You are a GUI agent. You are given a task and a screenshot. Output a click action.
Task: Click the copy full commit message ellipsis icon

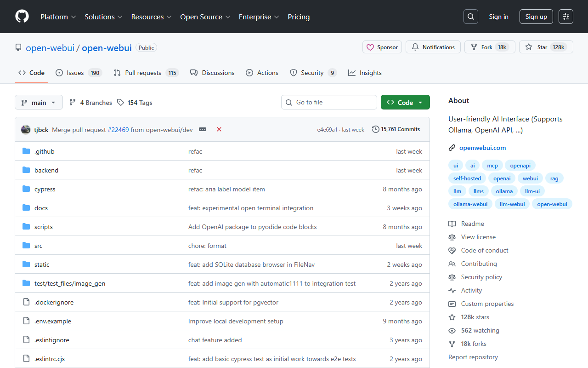[202, 129]
